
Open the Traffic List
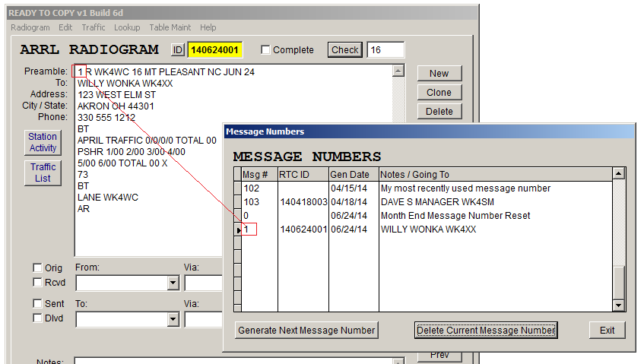tap(43, 173)
